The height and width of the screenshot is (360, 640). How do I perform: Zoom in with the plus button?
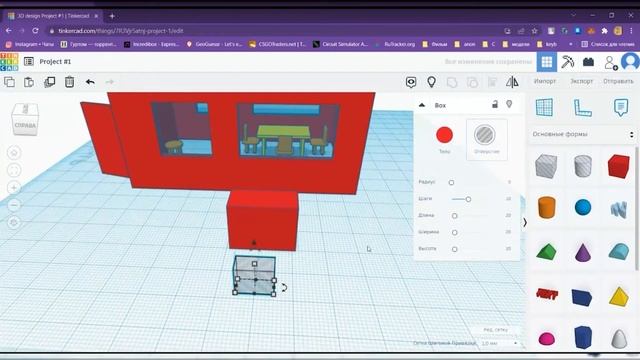tap(14, 188)
